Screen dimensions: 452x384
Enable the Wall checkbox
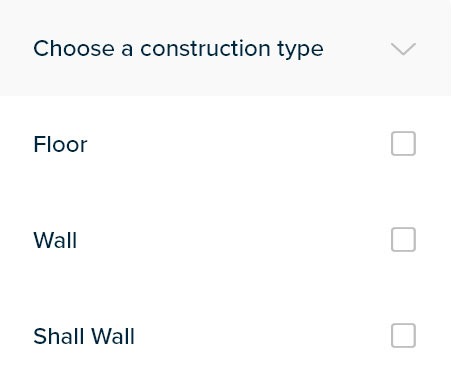(403, 240)
